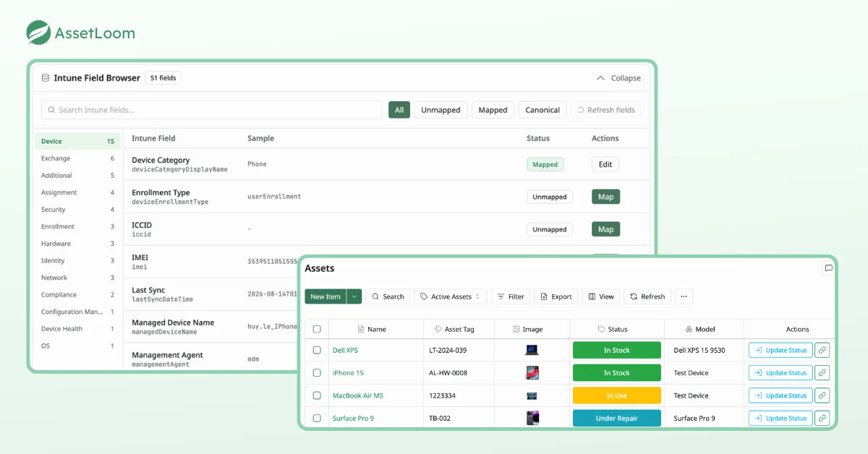Check the MacBook Air M5 row checkbox

[317, 395]
